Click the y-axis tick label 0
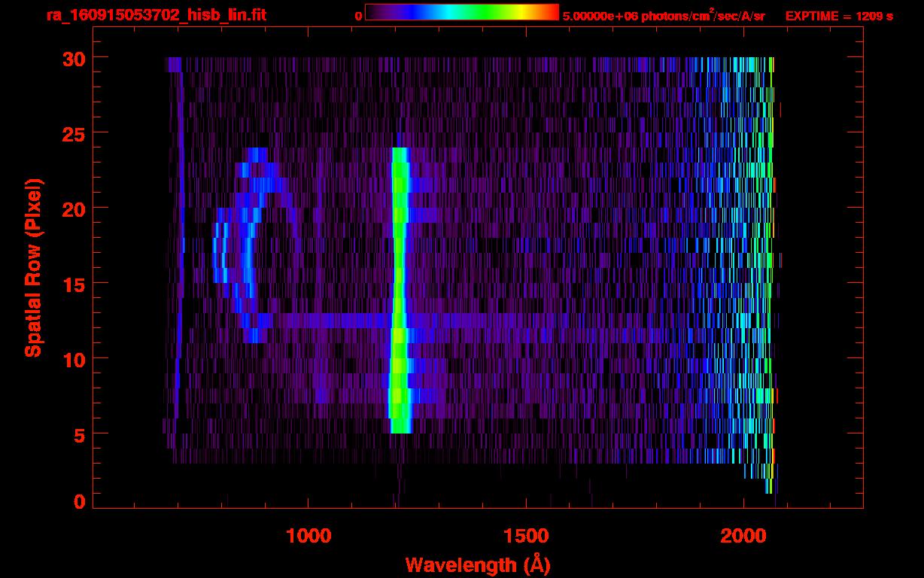The image size is (924, 578). click(x=81, y=501)
